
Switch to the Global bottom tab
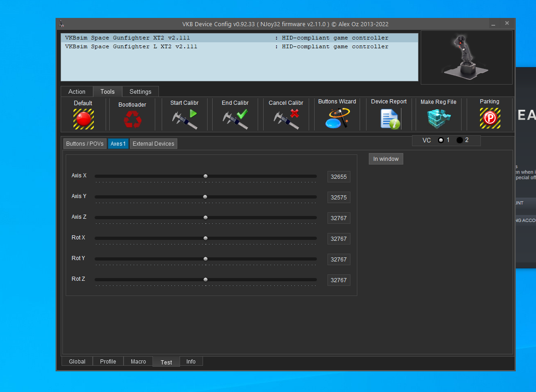point(77,362)
